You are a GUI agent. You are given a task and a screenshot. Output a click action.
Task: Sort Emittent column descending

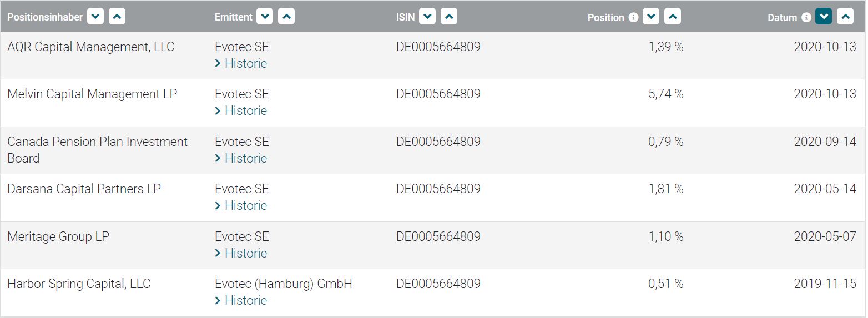[265, 17]
